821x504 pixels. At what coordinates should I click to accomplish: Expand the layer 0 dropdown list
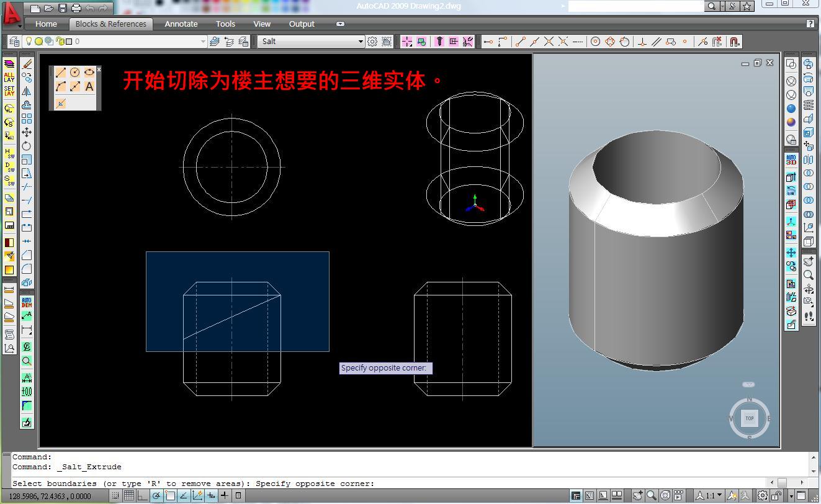pos(203,42)
